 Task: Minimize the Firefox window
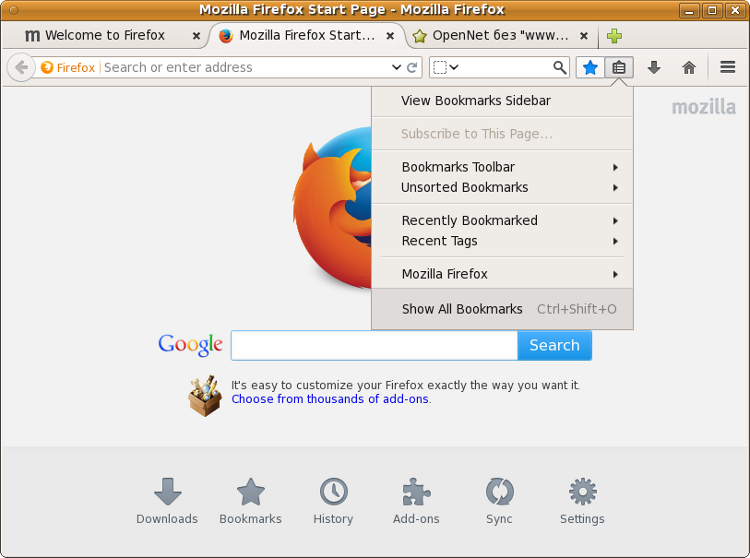[689, 10]
